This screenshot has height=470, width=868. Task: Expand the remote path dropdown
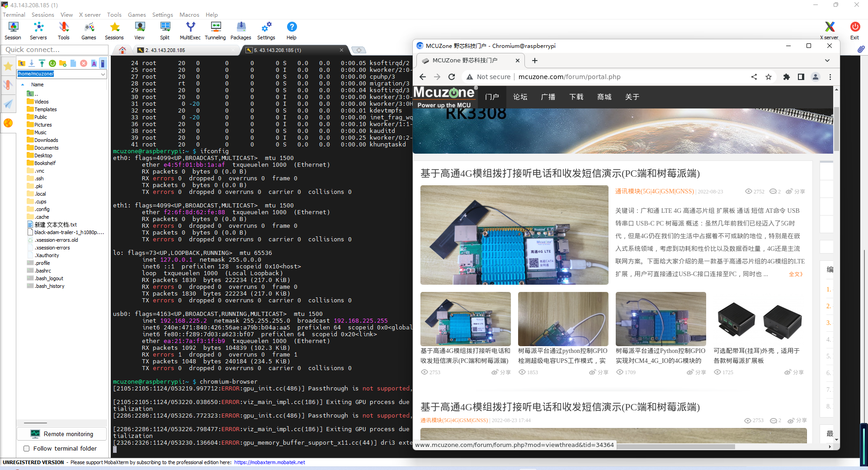click(103, 74)
